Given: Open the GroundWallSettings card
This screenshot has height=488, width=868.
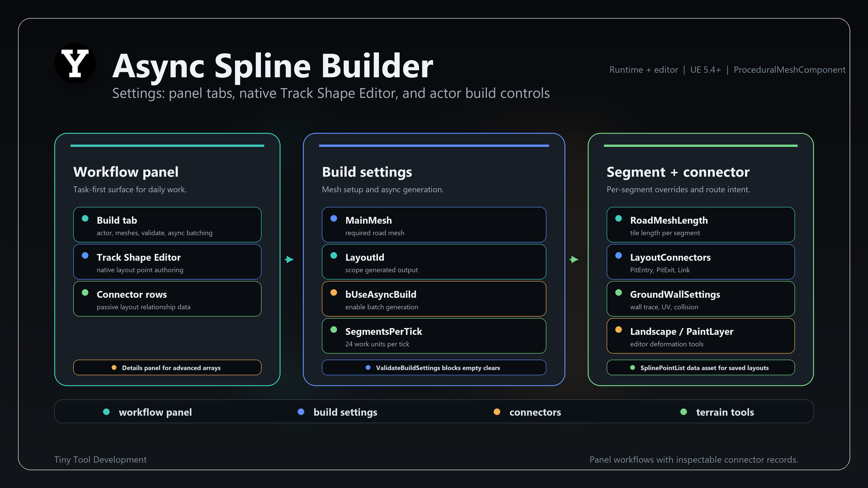Looking at the screenshot, I should (701, 299).
